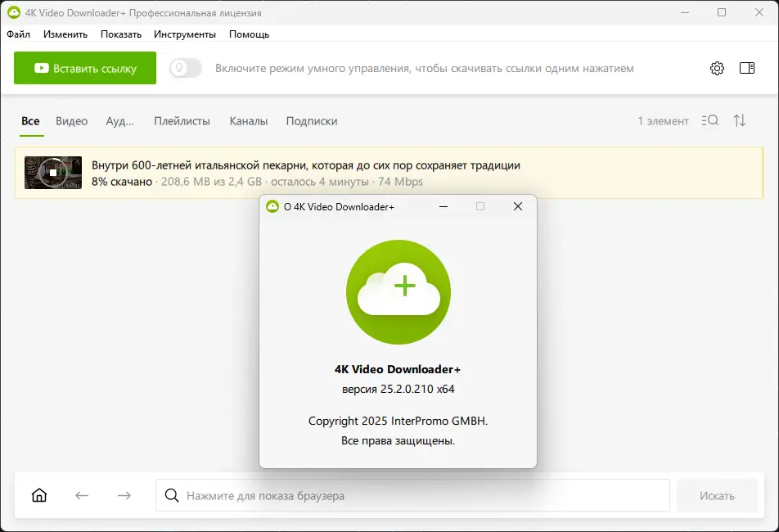Close the About 4K Video Downloader+ dialog
Screen dimensions: 779x532
518,206
